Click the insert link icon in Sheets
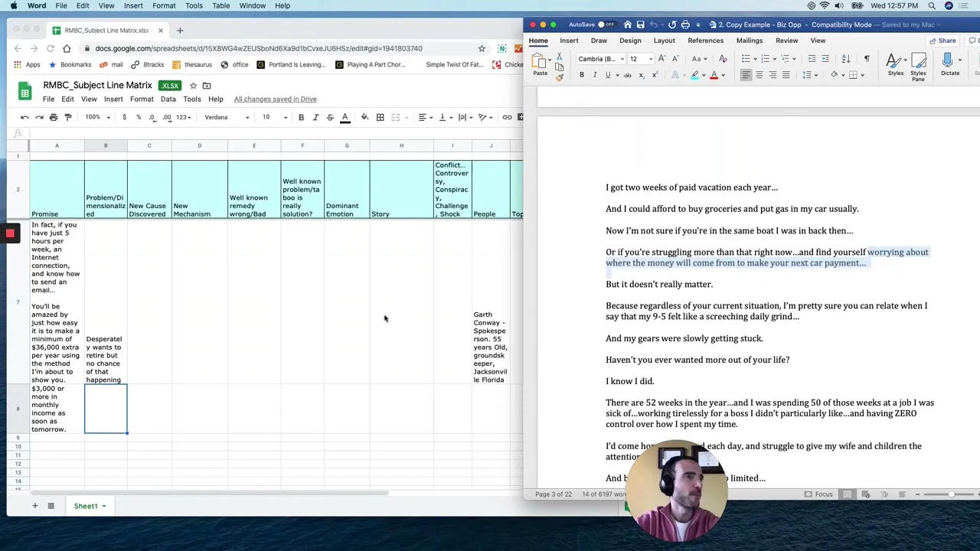 tap(507, 117)
